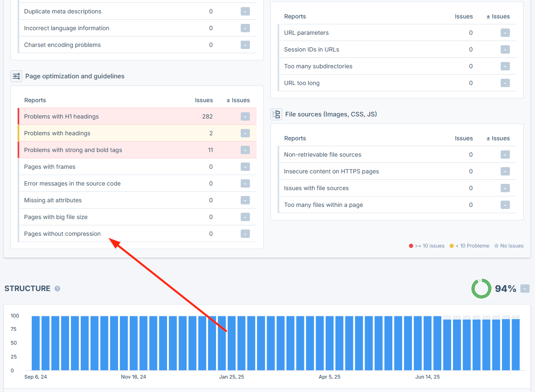
Task: Toggle the minus button on URL parameters row
Action: tap(505, 32)
